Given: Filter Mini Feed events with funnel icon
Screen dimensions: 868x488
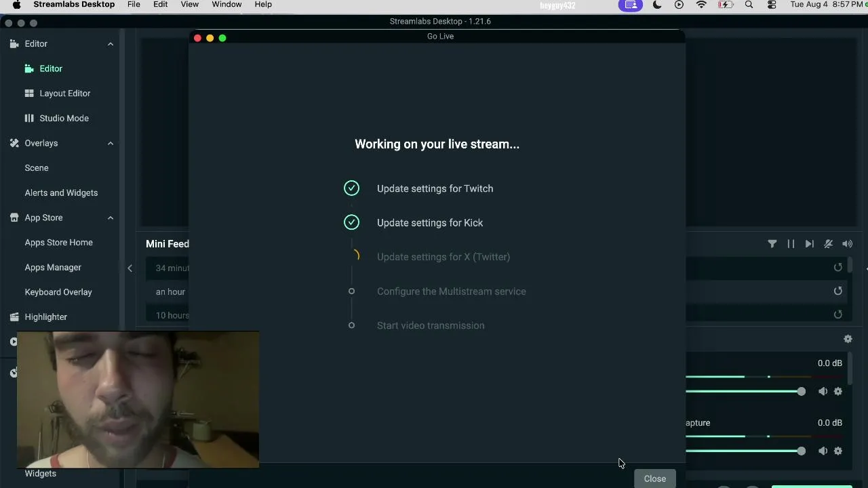Looking at the screenshot, I should pyautogui.click(x=772, y=244).
